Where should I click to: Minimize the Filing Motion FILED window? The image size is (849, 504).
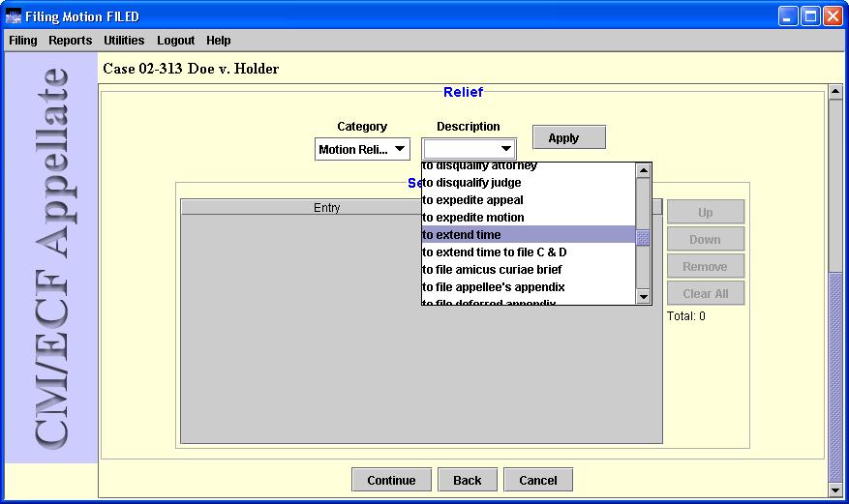coord(788,16)
